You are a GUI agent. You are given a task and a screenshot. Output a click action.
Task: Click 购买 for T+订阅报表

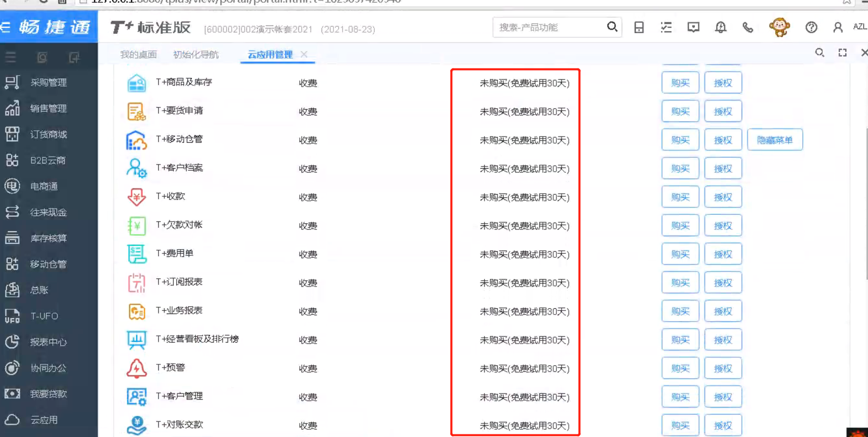coord(680,283)
